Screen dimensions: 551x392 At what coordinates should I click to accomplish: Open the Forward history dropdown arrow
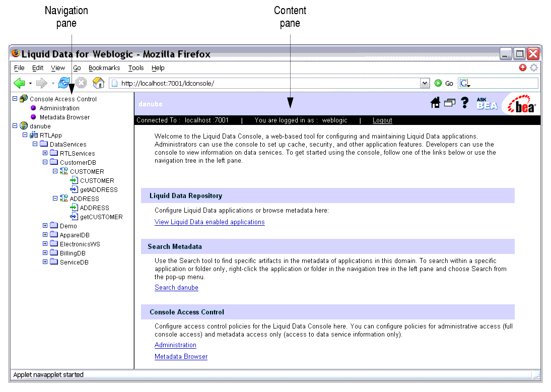[53, 83]
